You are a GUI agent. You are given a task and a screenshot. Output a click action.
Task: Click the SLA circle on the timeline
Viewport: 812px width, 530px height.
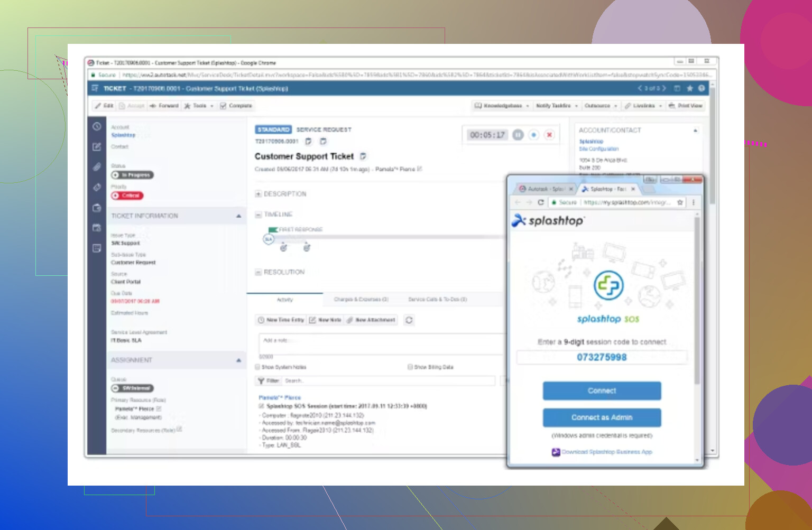[269, 239]
